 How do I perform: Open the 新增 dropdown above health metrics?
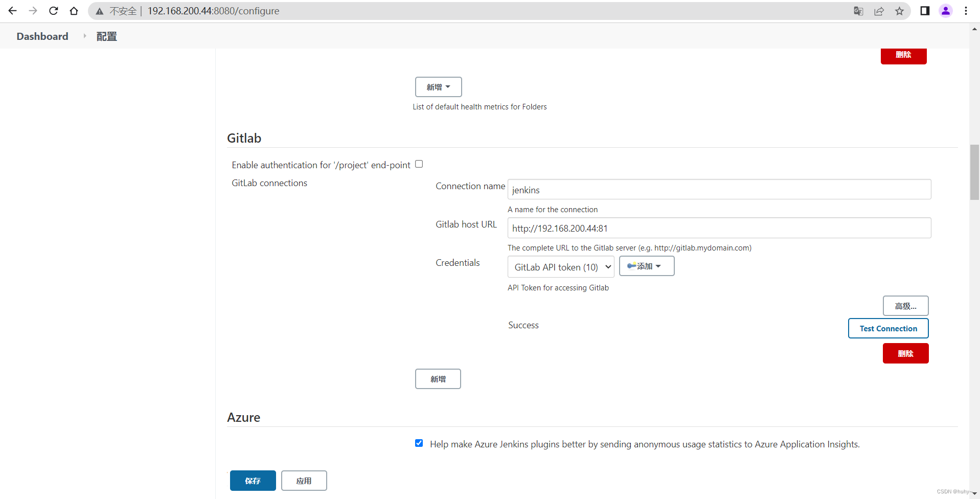(438, 86)
